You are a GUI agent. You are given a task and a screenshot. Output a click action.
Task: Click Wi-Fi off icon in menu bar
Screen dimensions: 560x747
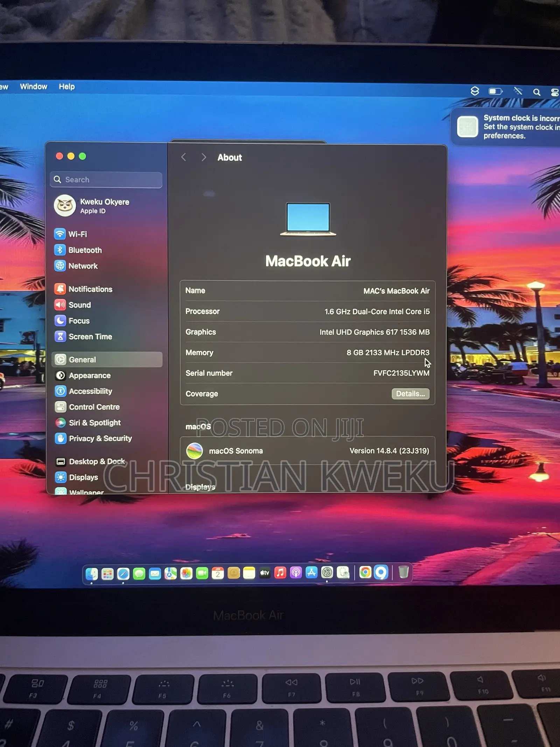518,91
